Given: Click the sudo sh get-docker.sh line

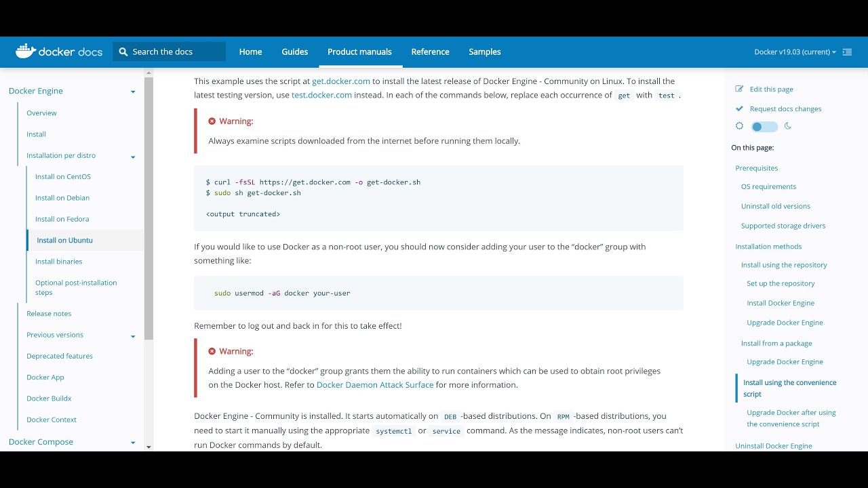Looking at the screenshot, I should point(253,193).
